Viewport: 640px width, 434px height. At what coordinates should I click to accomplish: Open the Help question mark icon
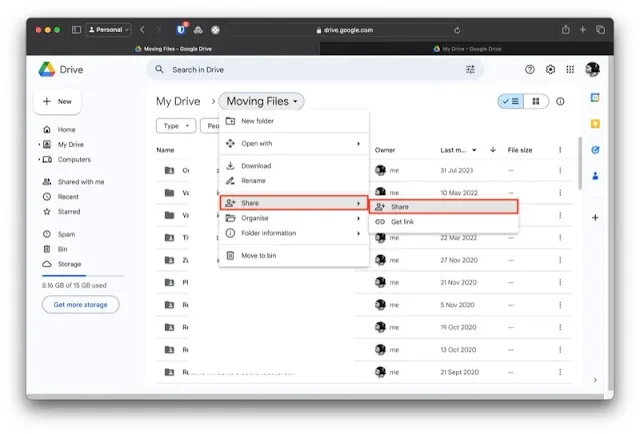pyautogui.click(x=529, y=69)
